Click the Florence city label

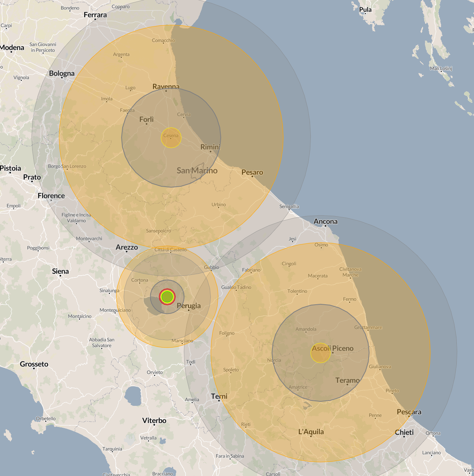click(51, 196)
